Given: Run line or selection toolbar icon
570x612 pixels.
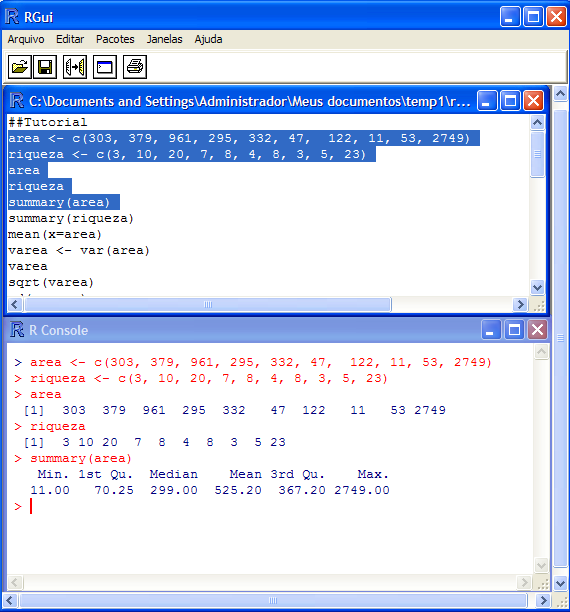Looking at the screenshot, I should (x=75, y=67).
